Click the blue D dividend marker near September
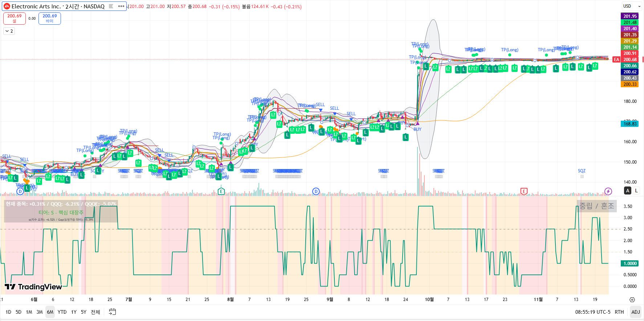644x321 pixels. click(316, 191)
